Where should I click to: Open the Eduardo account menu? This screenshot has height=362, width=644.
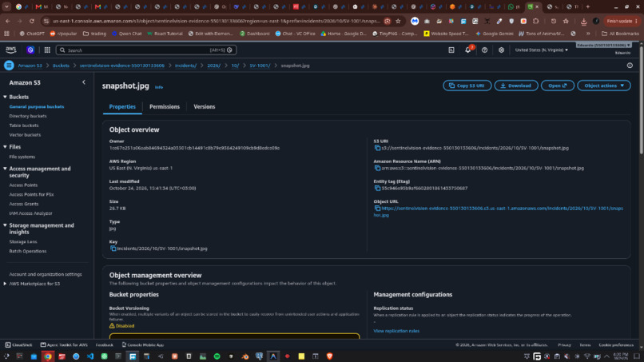click(603, 45)
